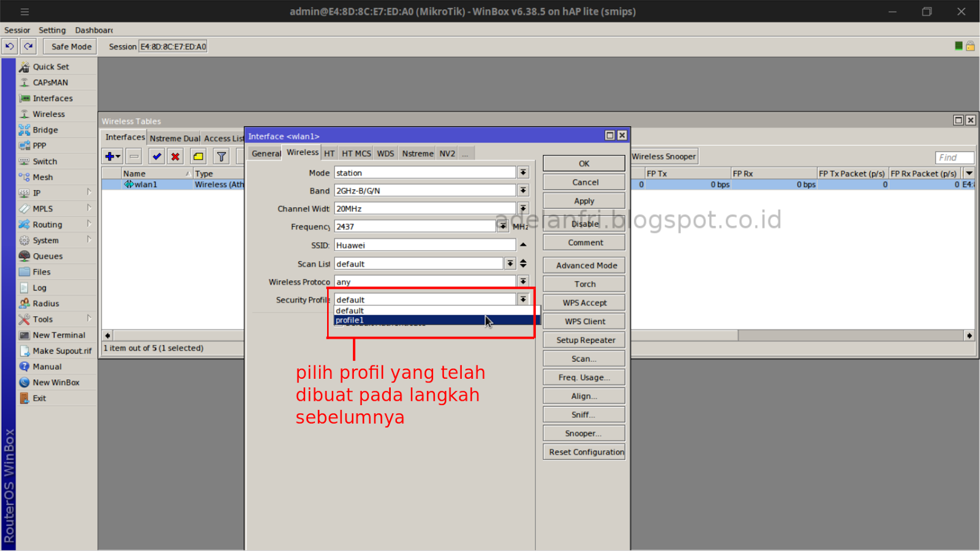This screenshot has width=980, height=551.
Task: Open the Mode dropdown arrow
Action: [523, 173]
